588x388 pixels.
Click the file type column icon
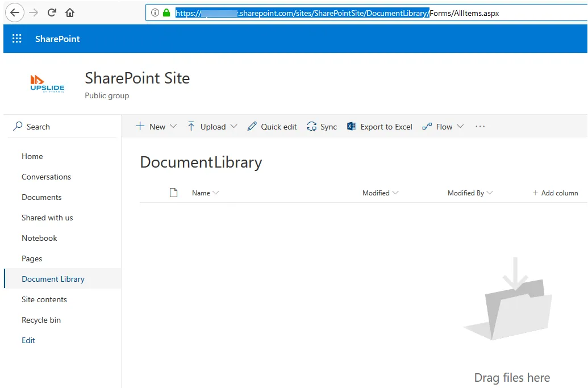click(173, 193)
